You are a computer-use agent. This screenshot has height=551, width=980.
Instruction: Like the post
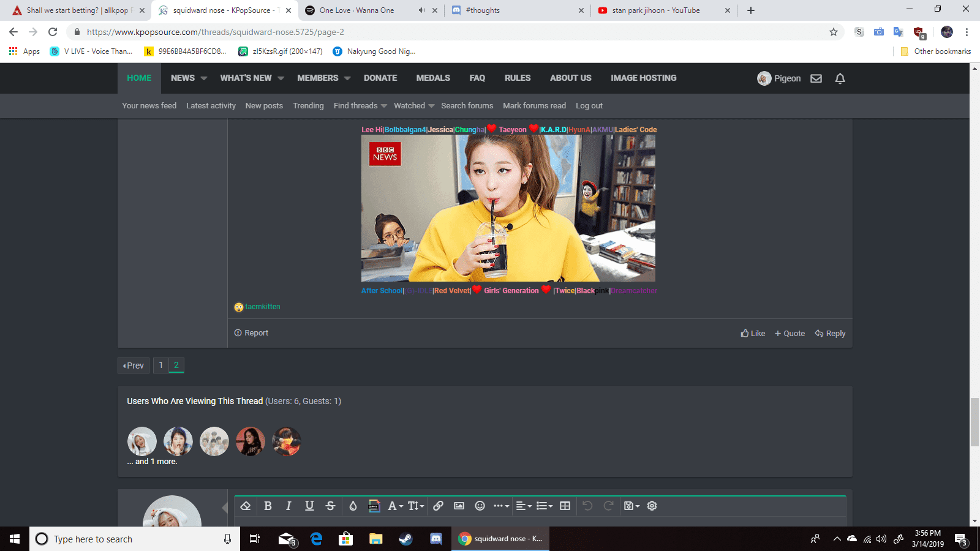point(753,333)
